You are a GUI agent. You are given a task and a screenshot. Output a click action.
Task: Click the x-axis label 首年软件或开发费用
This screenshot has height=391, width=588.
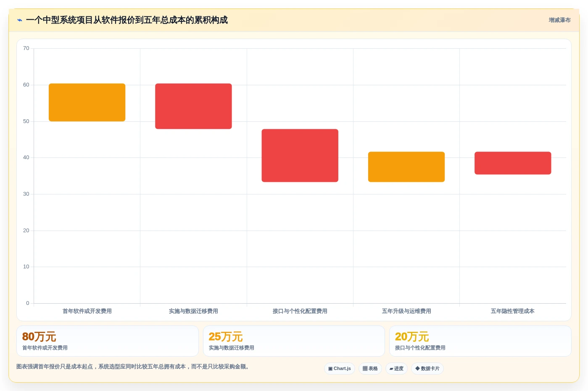click(x=87, y=311)
